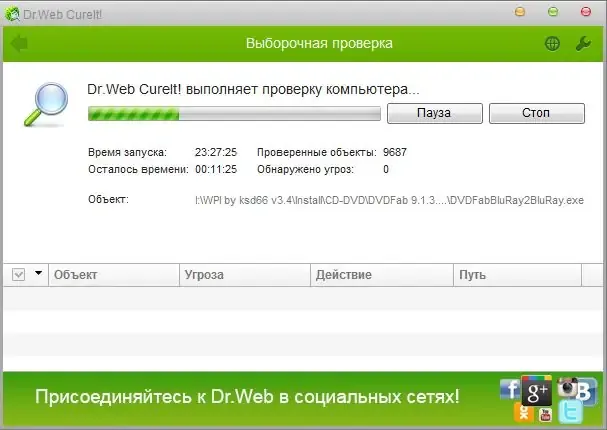Open the Facebook social icon

coord(510,390)
